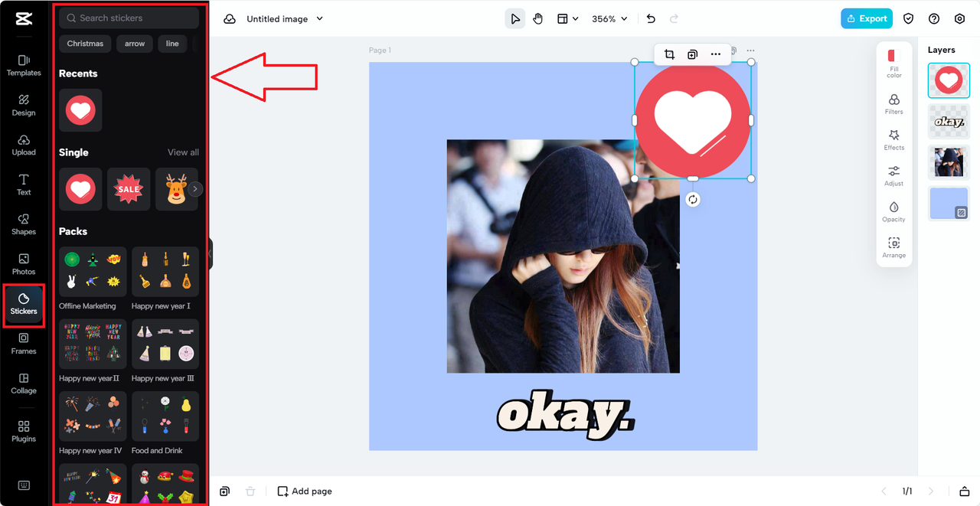The height and width of the screenshot is (506, 980).
Task: Open the help question mark icon
Action: click(934, 19)
